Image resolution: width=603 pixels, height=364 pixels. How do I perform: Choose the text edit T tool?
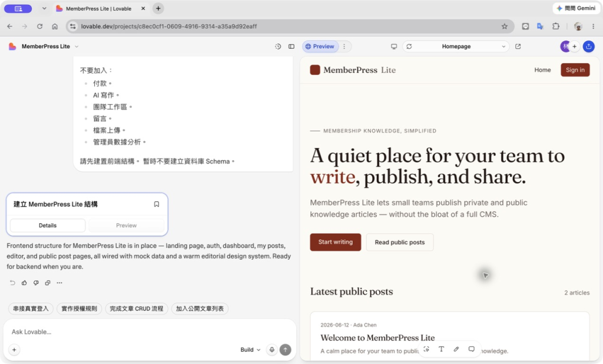pyautogui.click(x=441, y=349)
